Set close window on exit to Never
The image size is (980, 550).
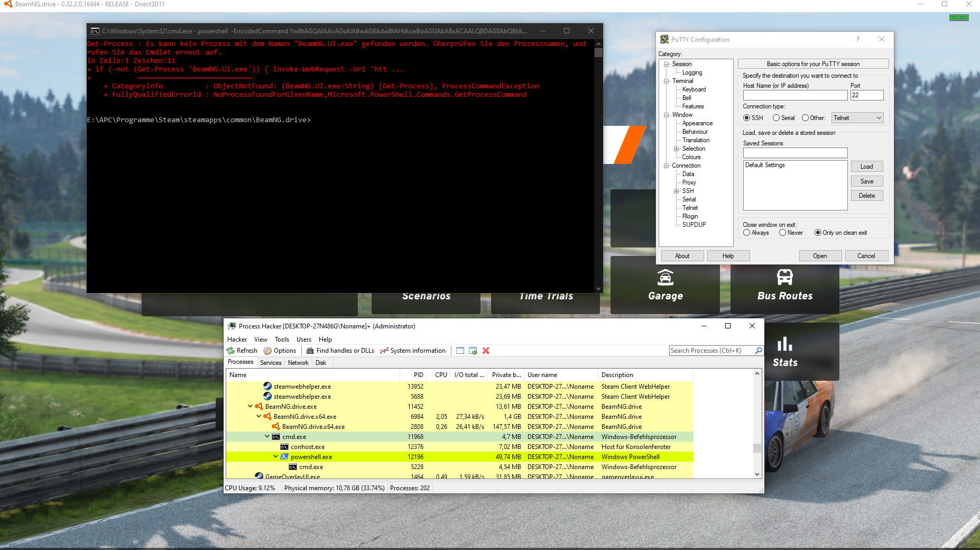(782, 233)
